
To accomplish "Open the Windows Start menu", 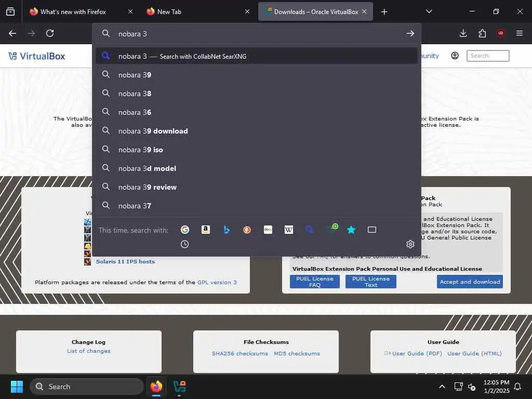I will pyautogui.click(x=17, y=387).
